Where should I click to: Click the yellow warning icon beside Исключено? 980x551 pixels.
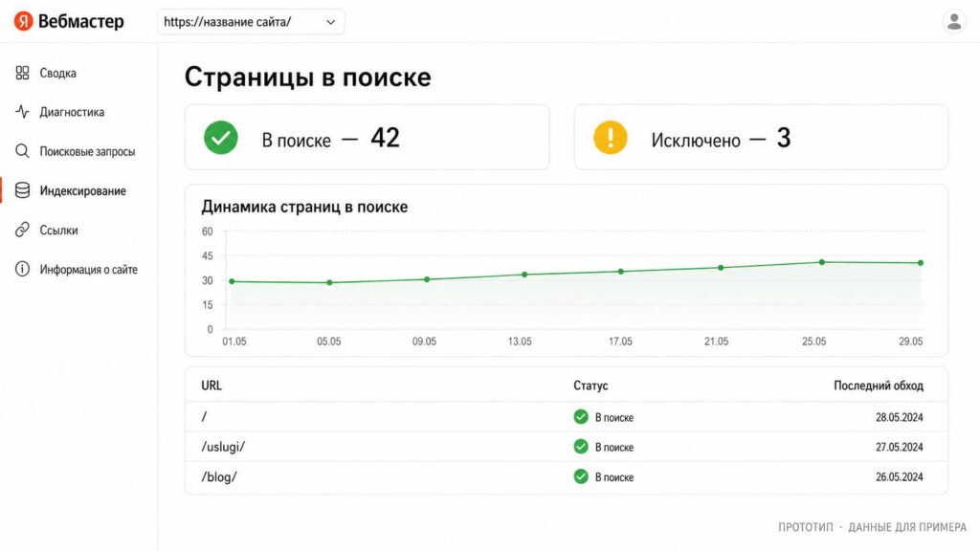point(610,138)
